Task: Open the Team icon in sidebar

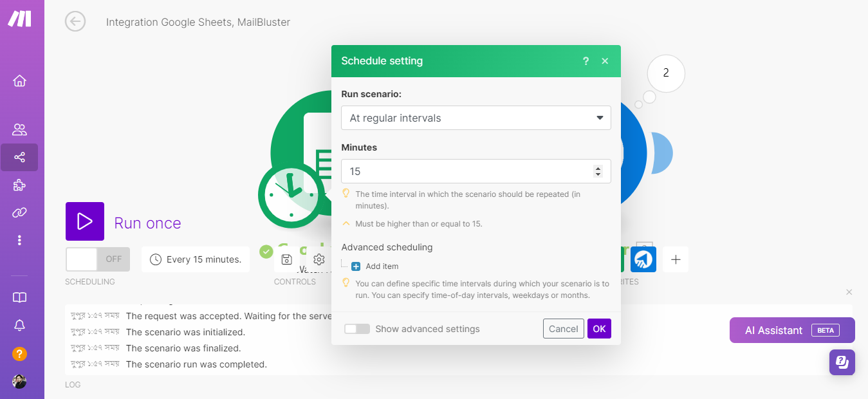Action: tap(19, 129)
